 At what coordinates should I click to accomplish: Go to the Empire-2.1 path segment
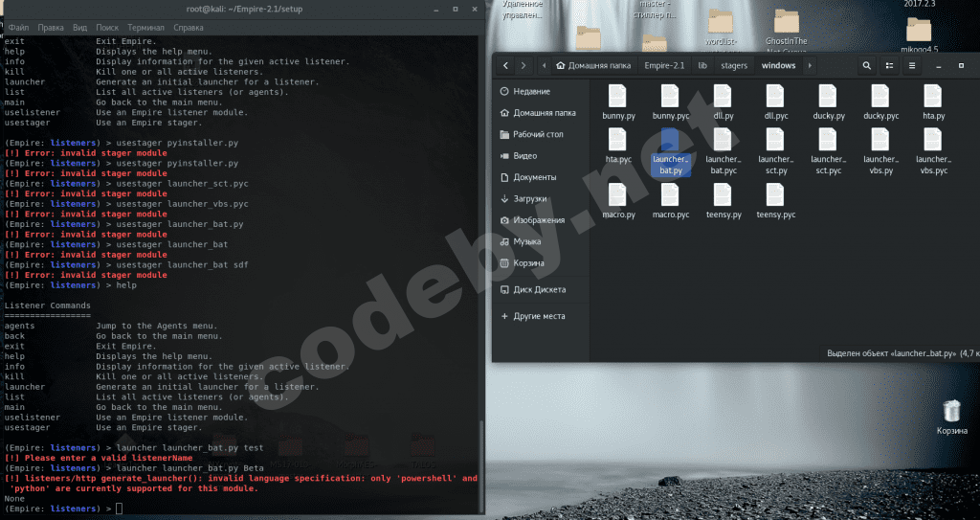coord(664,65)
